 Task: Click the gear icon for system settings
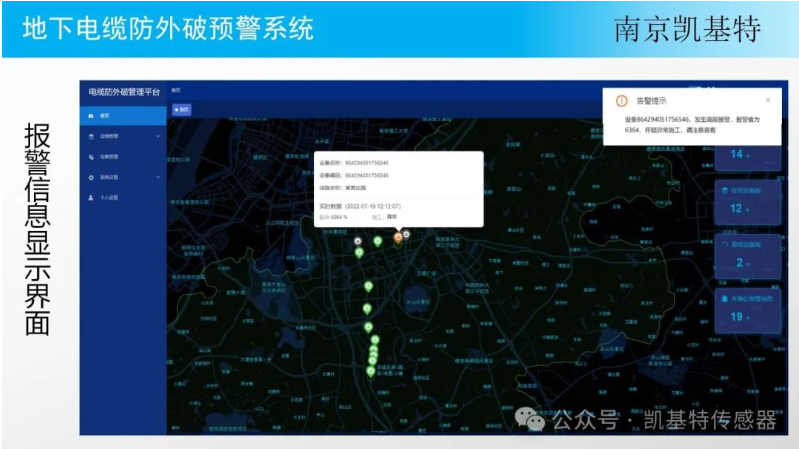[91, 177]
